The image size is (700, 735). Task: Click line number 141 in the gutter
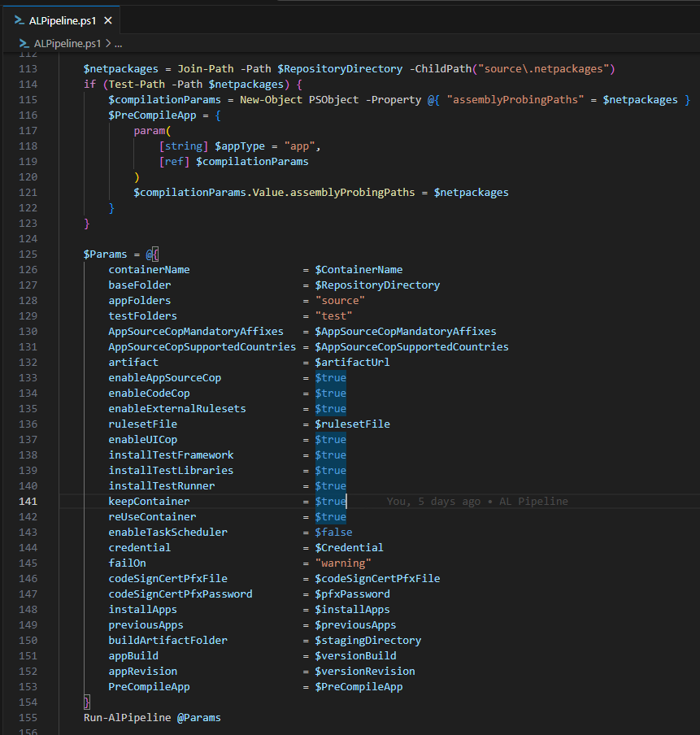(x=28, y=501)
